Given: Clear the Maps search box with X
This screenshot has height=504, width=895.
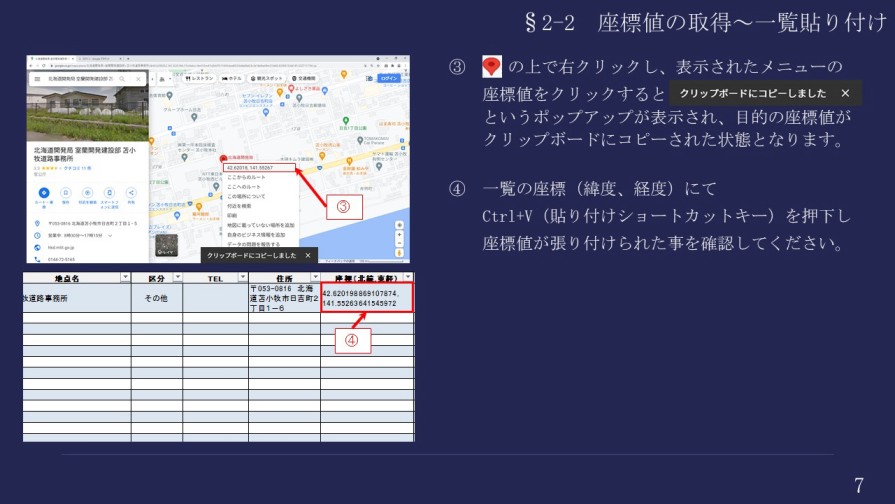Looking at the screenshot, I should [137, 78].
